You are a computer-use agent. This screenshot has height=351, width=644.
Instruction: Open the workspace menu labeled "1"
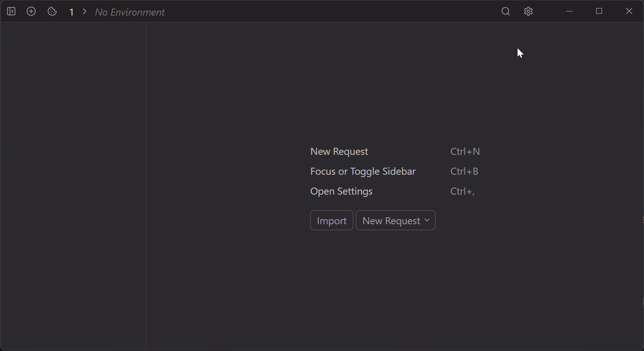click(71, 12)
